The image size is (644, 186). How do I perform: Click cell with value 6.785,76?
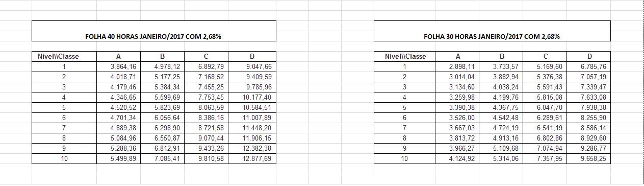click(x=589, y=66)
